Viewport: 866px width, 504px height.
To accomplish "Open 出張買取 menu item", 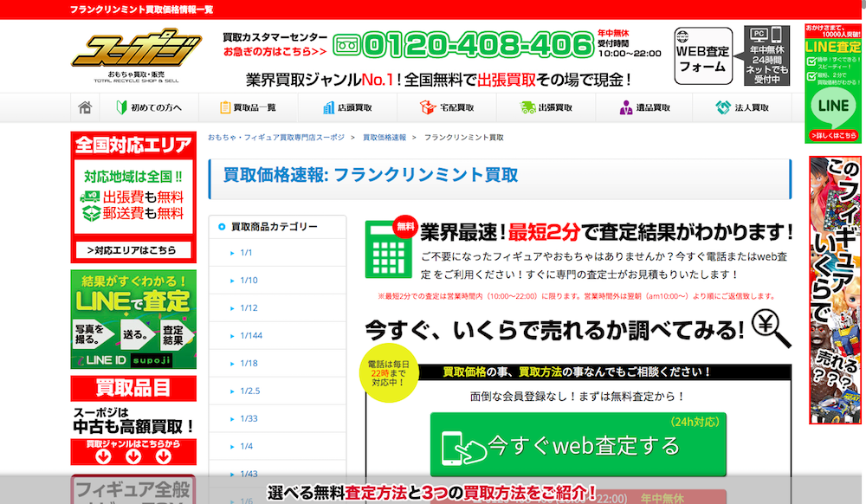I will [546, 107].
